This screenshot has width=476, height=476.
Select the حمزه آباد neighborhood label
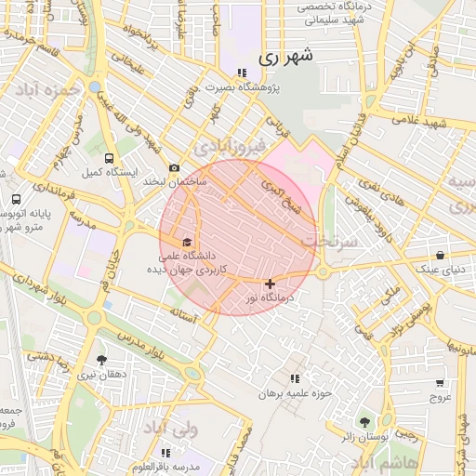47,89
